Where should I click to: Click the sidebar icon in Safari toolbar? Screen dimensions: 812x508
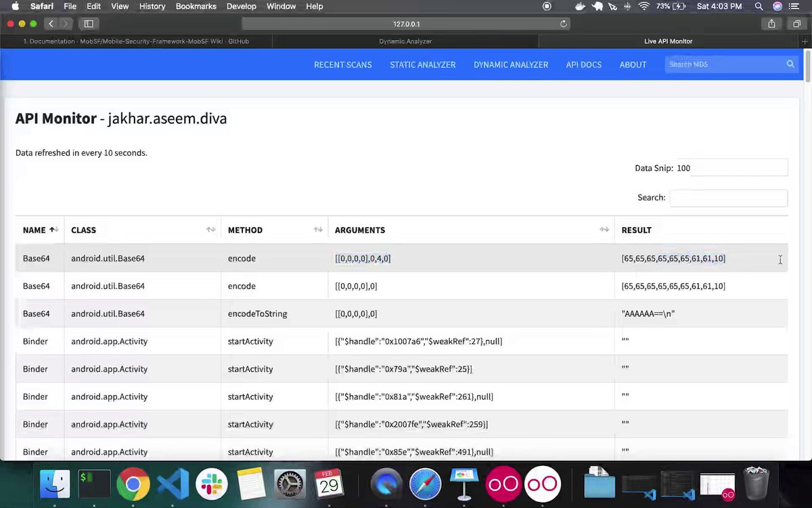click(89, 23)
